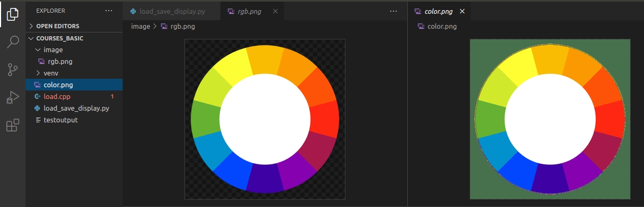Click the image breadcrumb segment

coord(141,26)
